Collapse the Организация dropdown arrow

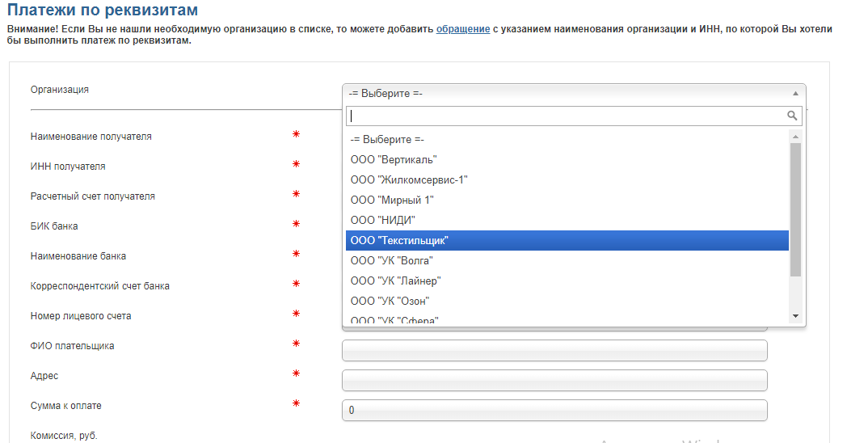click(795, 93)
